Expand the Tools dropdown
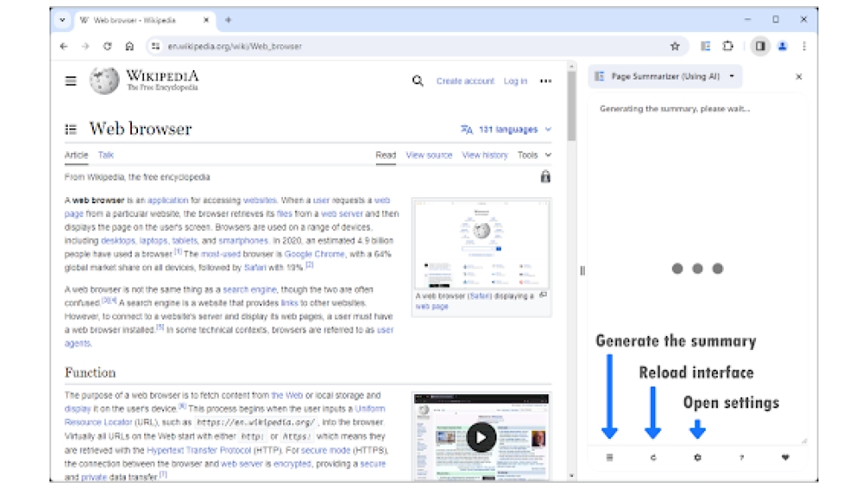The image size is (868, 489). coord(534,155)
